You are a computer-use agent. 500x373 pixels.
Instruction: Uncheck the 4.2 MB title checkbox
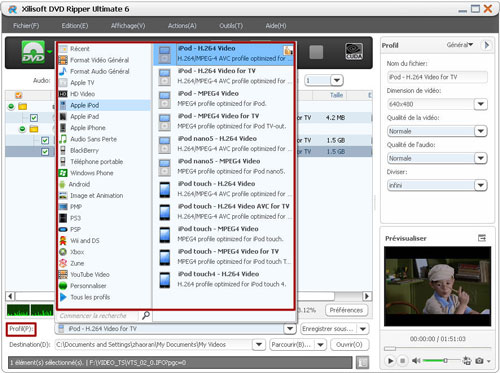pos(34,118)
